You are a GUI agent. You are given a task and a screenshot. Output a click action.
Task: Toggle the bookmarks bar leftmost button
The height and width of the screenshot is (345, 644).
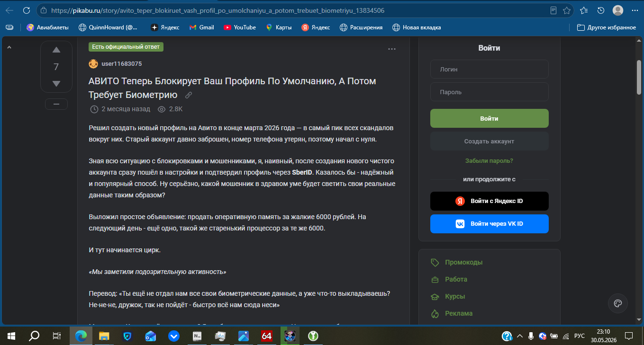tap(9, 27)
